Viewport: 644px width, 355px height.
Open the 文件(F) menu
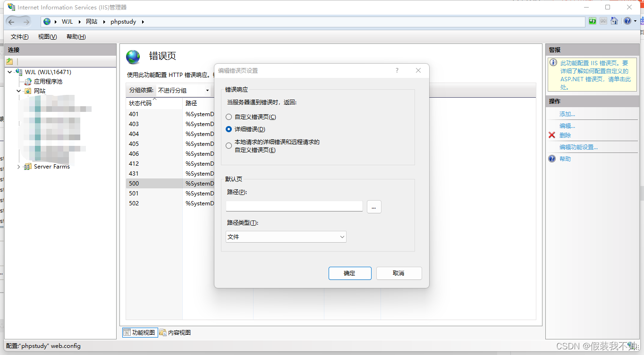[x=20, y=37]
